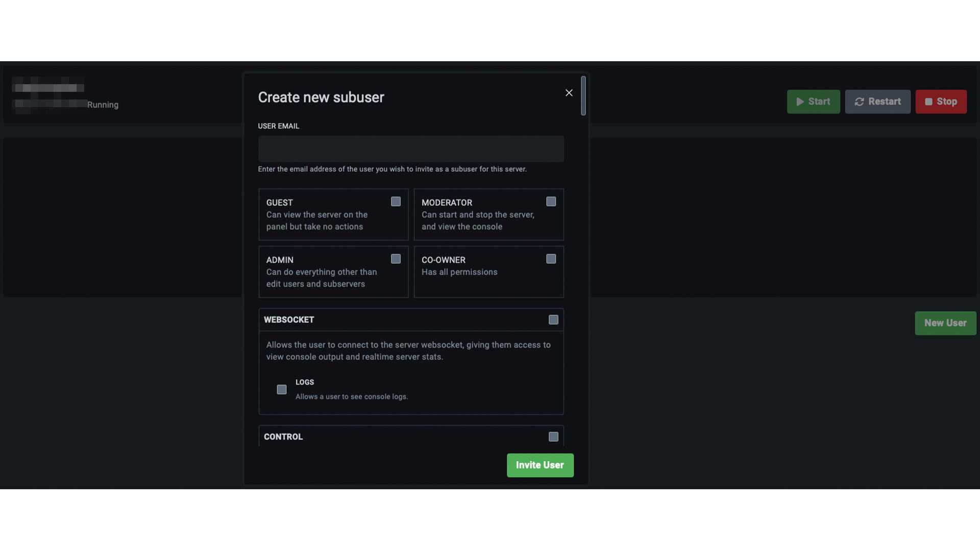Screen dimensions: 980x551
Task: Click the Invite User submit icon
Action: coord(540,465)
